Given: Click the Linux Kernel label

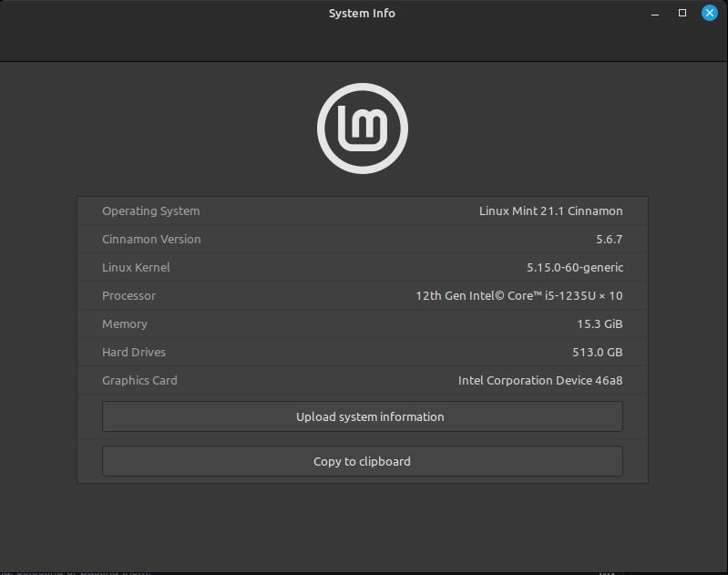Looking at the screenshot, I should pyautogui.click(x=136, y=268).
